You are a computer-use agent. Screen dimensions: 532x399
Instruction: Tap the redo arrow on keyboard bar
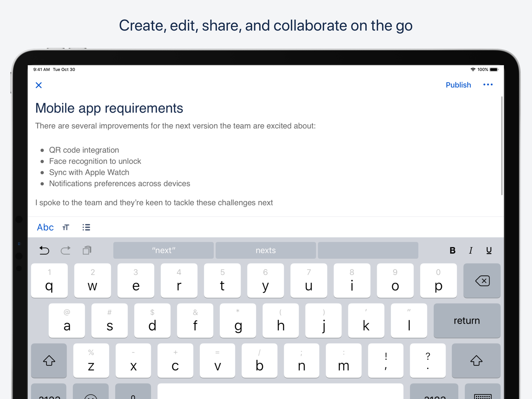tap(65, 250)
